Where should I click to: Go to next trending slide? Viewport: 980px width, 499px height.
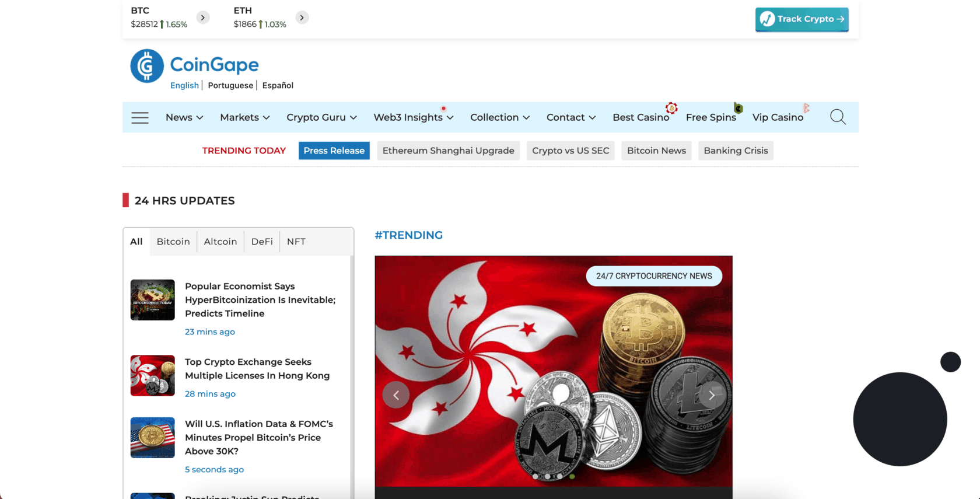tap(712, 395)
